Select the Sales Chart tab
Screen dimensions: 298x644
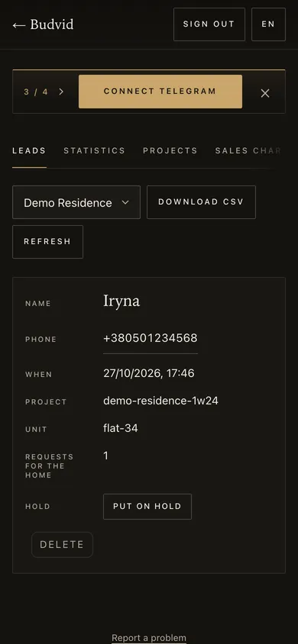pos(249,151)
